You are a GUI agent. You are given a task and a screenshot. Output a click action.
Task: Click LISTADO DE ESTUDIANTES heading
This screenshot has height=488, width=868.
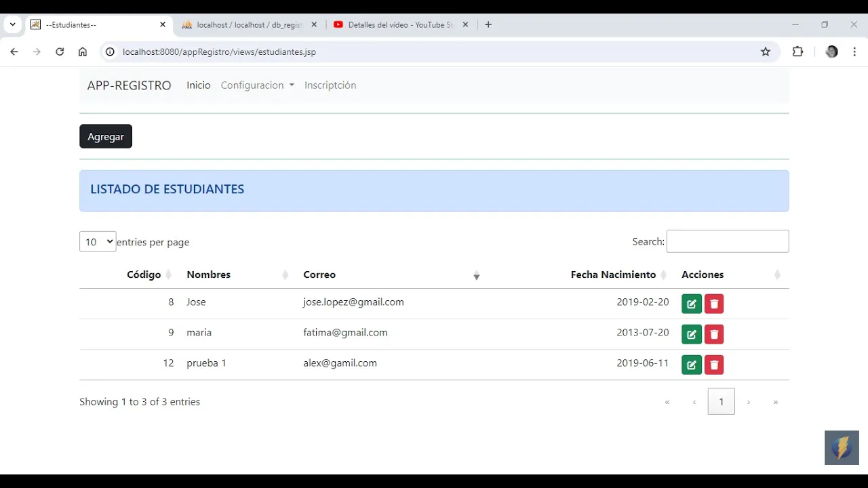(x=167, y=189)
